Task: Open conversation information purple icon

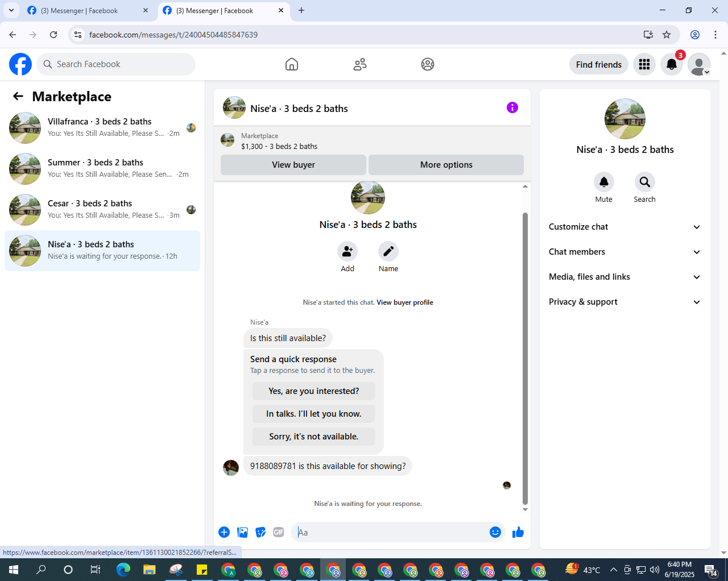Action: point(512,107)
